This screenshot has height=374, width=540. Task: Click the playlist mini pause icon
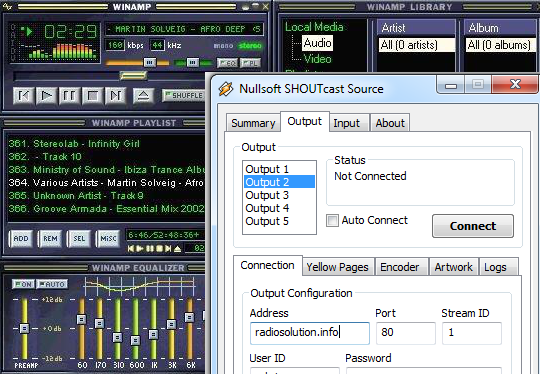coord(150,248)
